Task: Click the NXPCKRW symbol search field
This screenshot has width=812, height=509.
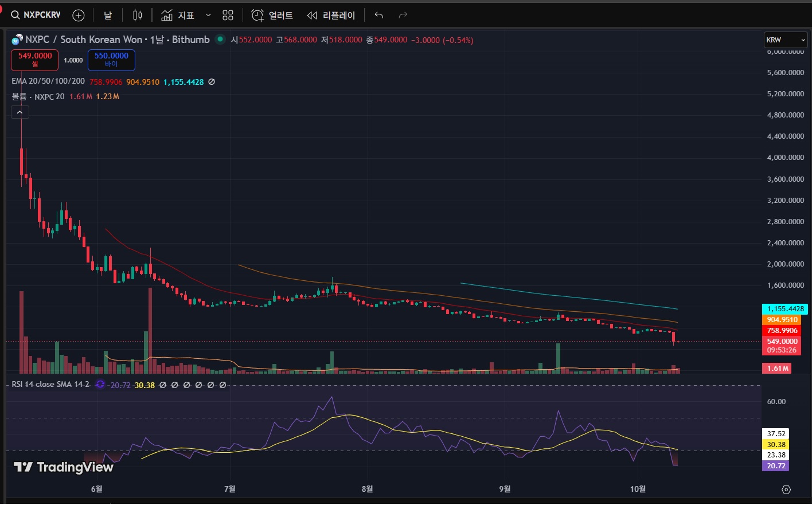Action: coord(36,15)
